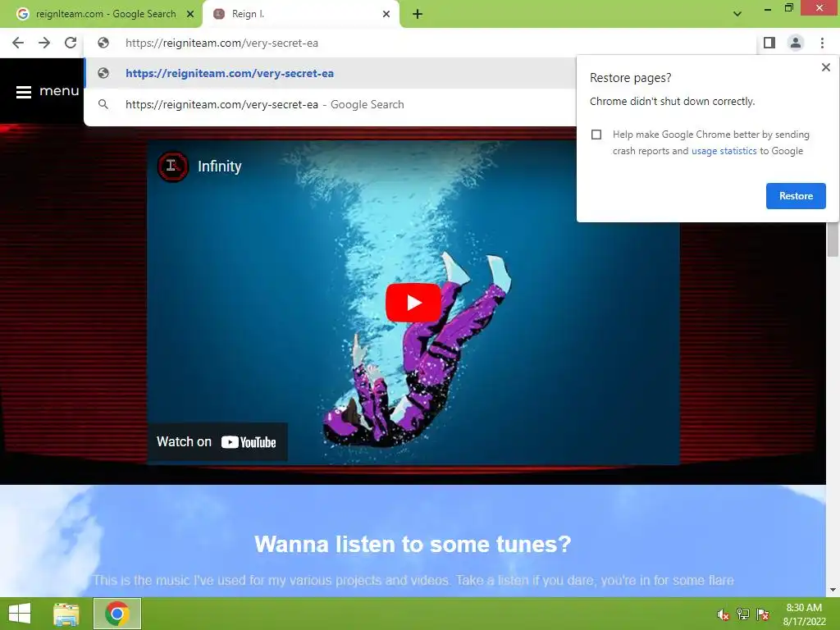Open the Windows Start menu
This screenshot has height=630, width=840.
click(x=20, y=614)
